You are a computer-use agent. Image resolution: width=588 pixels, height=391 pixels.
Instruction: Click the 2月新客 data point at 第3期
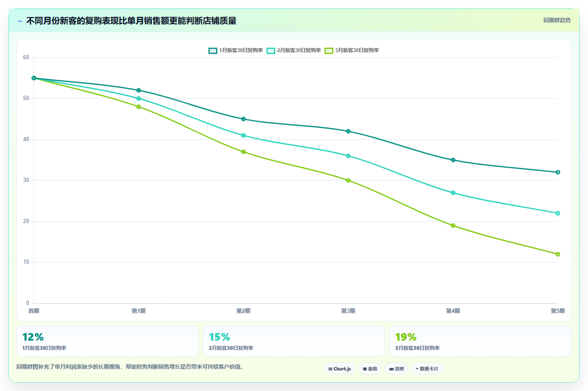tap(348, 156)
